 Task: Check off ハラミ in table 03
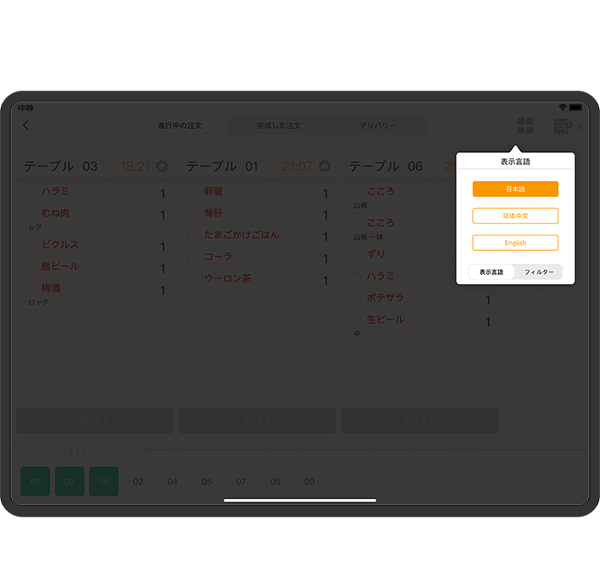pos(30,193)
